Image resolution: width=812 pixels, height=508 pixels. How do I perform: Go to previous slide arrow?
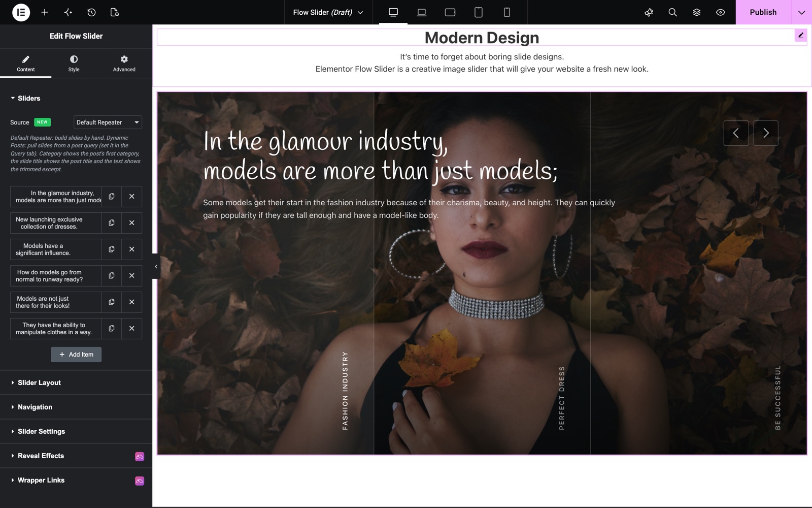click(x=736, y=133)
